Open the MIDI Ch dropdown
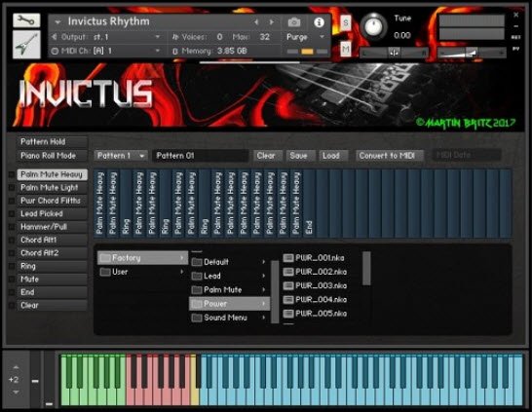532x412 pixels. pyautogui.click(x=107, y=51)
